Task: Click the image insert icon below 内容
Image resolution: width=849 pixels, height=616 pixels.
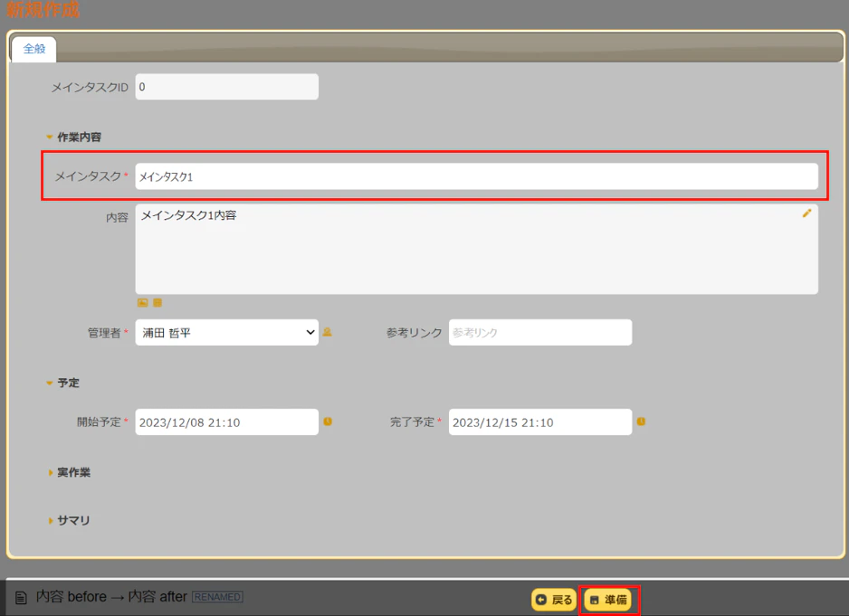Action: click(x=142, y=303)
